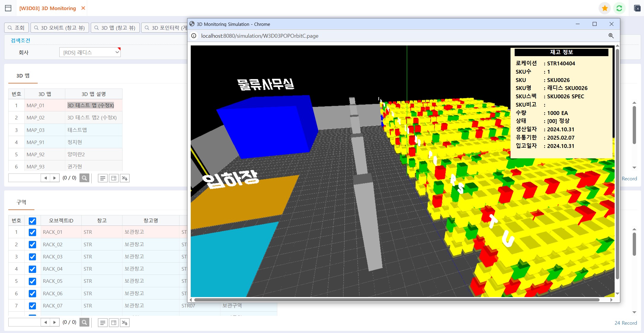
Task: Click the Chrome zoom magnifier icon
Action: (611, 36)
